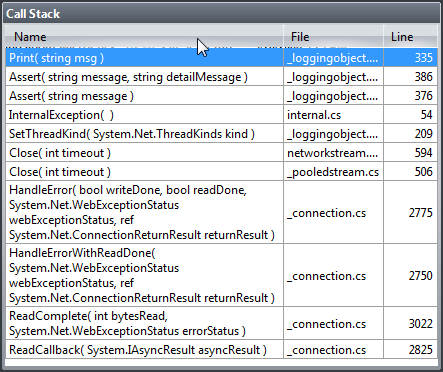Click the Call Stack panel title bar

click(221, 14)
